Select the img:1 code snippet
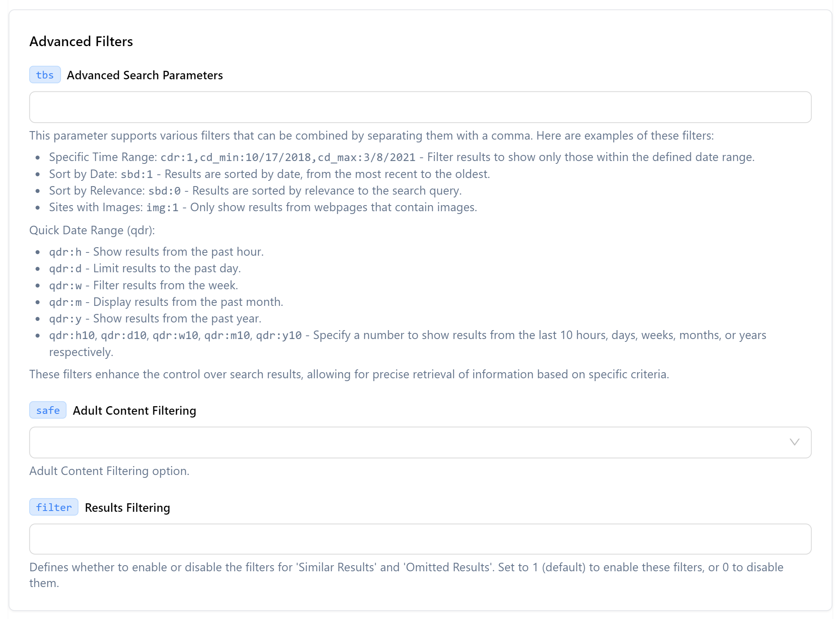The image size is (840, 619). click(x=161, y=207)
